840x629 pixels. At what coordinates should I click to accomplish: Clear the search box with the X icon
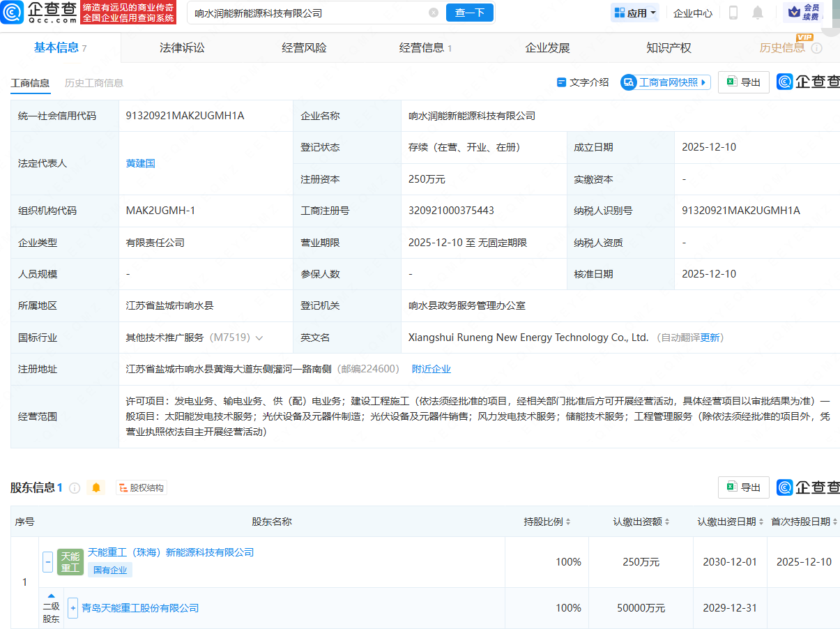(x=434, y=12)
